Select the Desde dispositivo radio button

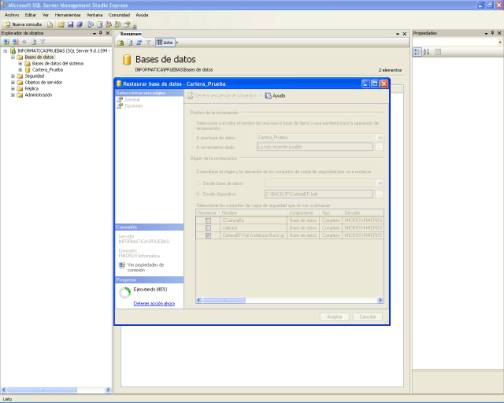pyautogui.click(x=199, y=194)
